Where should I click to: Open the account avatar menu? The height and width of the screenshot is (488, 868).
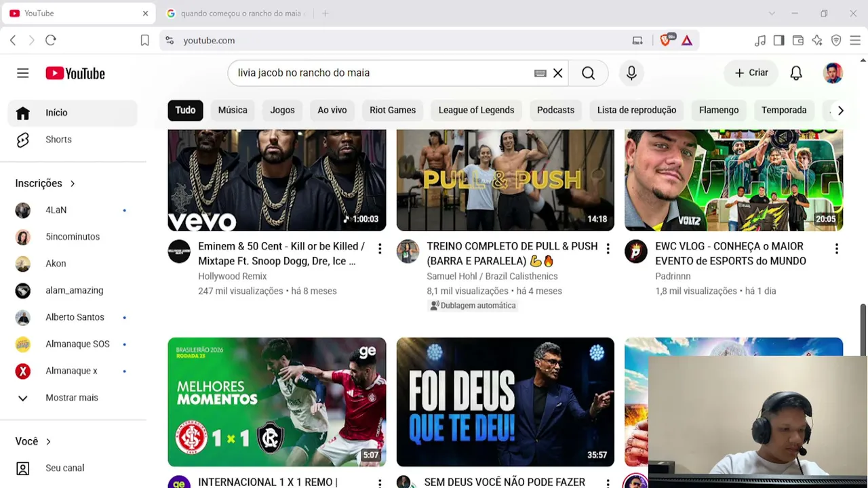pyautogui.click(x=833, y=73)
